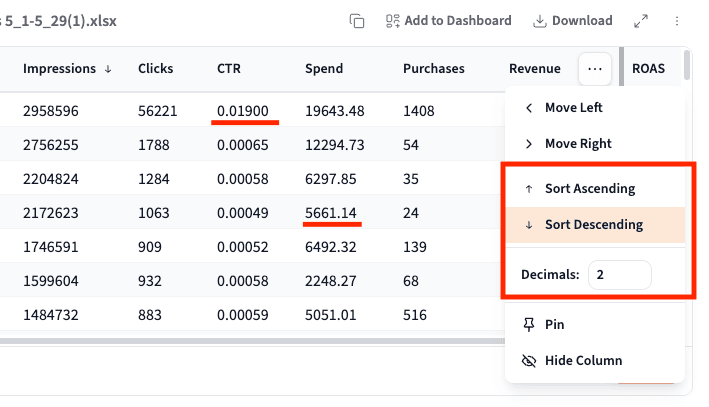Screen dimensions: 709x407
Task: Click the Decimals input field
Action: click(x=619, y=275)
